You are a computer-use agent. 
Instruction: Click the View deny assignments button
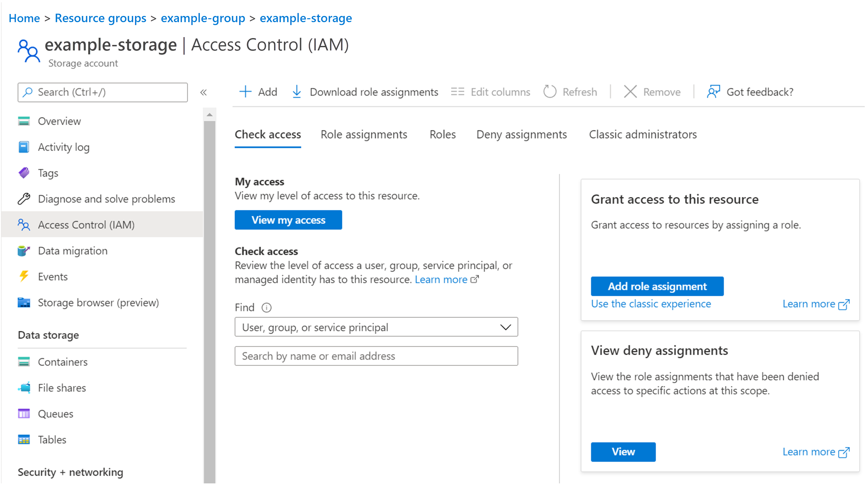[x=623, y=452]
